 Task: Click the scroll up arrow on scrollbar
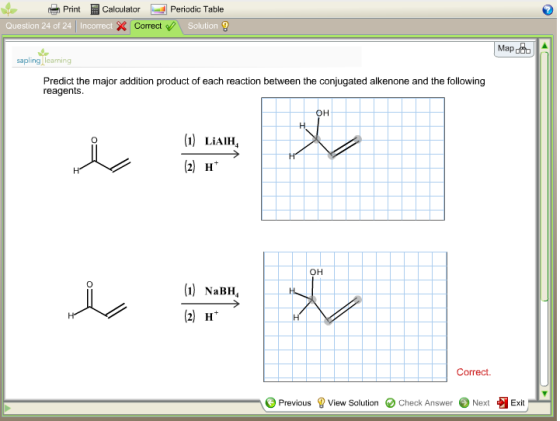coord(545,45)
